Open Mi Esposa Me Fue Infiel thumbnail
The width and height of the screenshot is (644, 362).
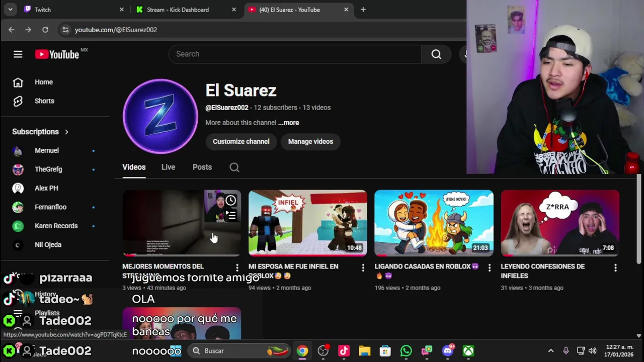(308, 223)
